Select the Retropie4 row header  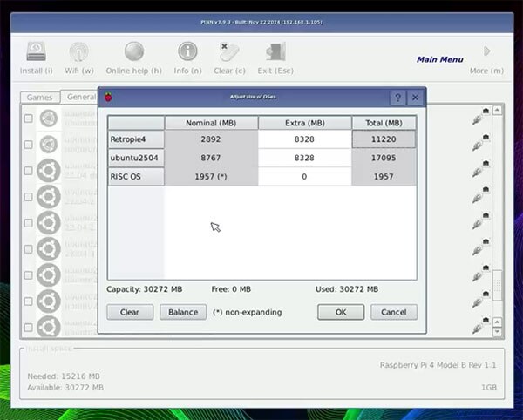pyautogui.click(x=136, y=139)
